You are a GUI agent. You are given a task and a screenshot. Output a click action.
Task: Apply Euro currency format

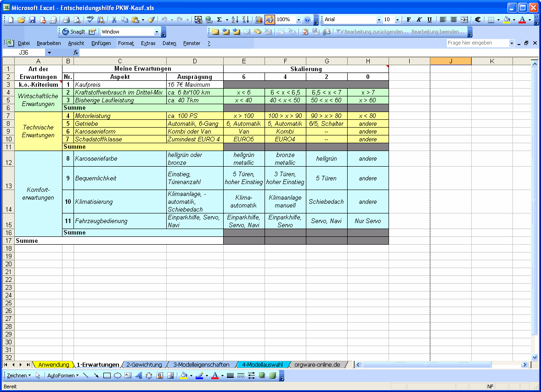tap(478, 20)
